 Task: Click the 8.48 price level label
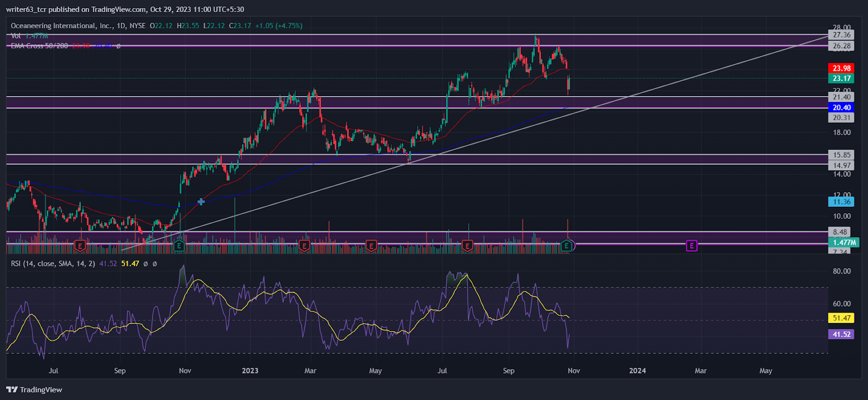pos(840,232)
